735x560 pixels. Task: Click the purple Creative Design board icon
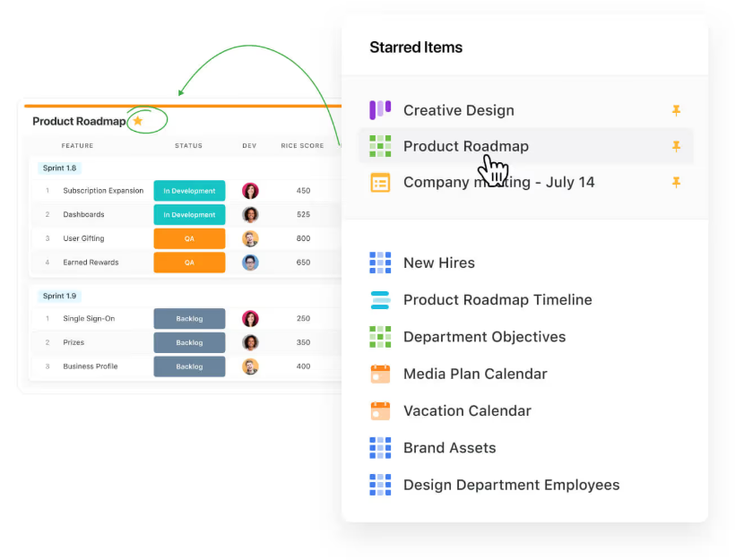tap(380, 110)
